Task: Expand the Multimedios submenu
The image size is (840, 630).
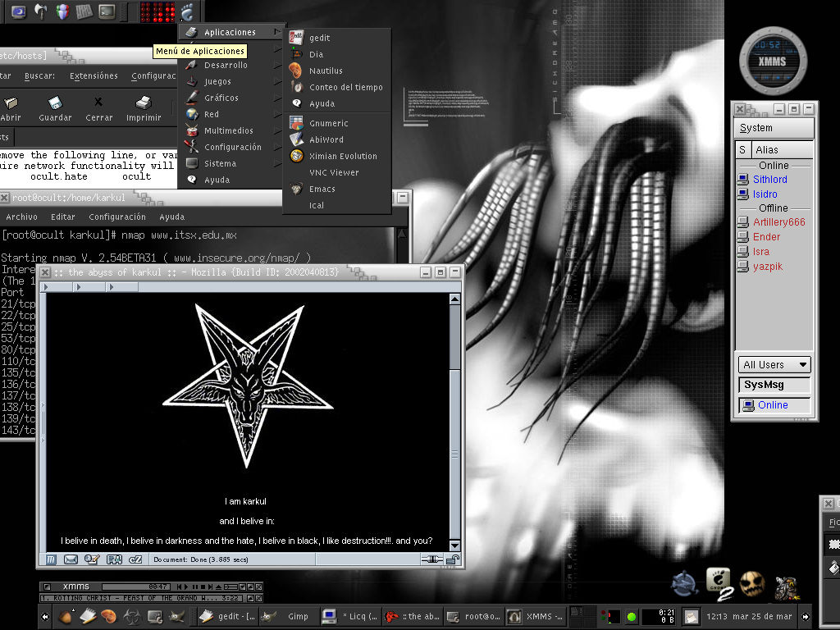Action: [x=232, y=130]
